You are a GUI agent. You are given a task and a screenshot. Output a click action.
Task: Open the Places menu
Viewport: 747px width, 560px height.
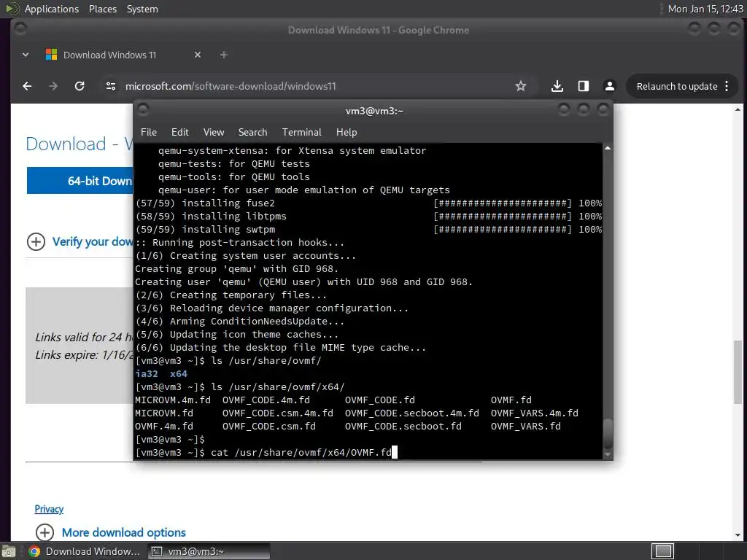[x=102, y=9]
